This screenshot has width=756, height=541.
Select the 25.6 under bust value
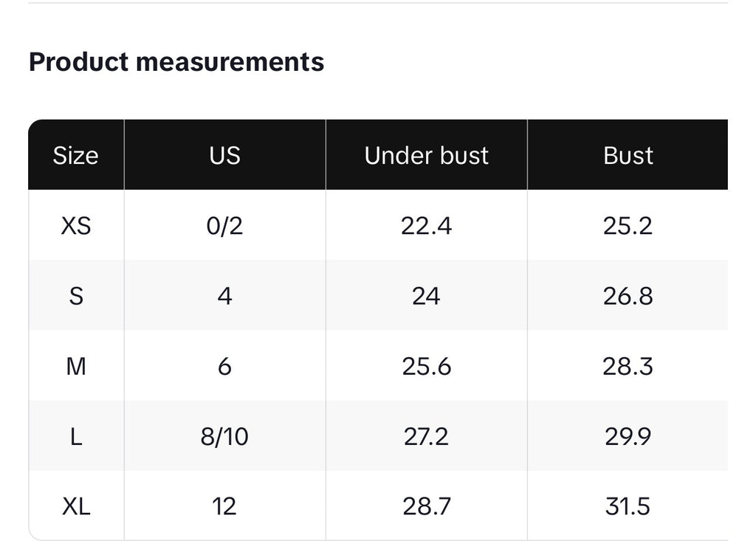pos(426,366)
